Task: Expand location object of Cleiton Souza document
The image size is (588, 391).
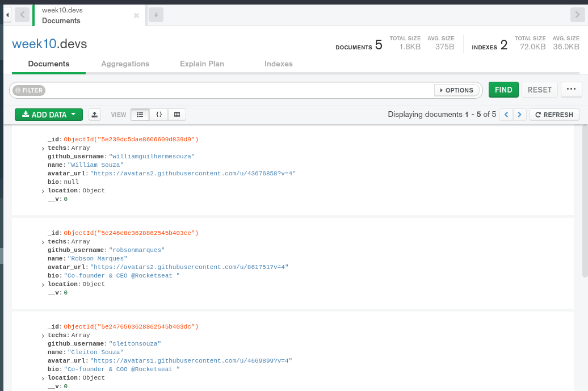Action: (43, 379)
